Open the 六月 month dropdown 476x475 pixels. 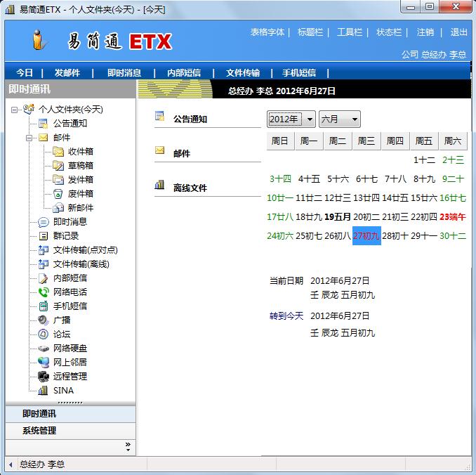tap(355, 119)
